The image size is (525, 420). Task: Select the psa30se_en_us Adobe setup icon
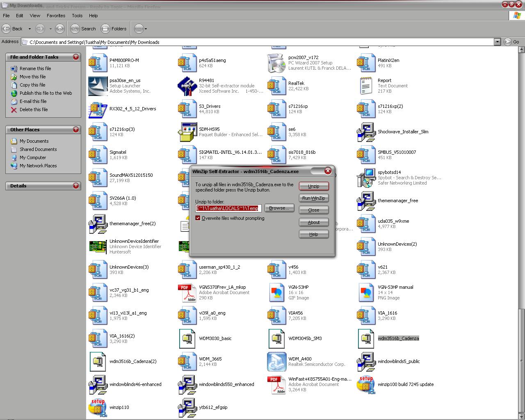point(98,86)
